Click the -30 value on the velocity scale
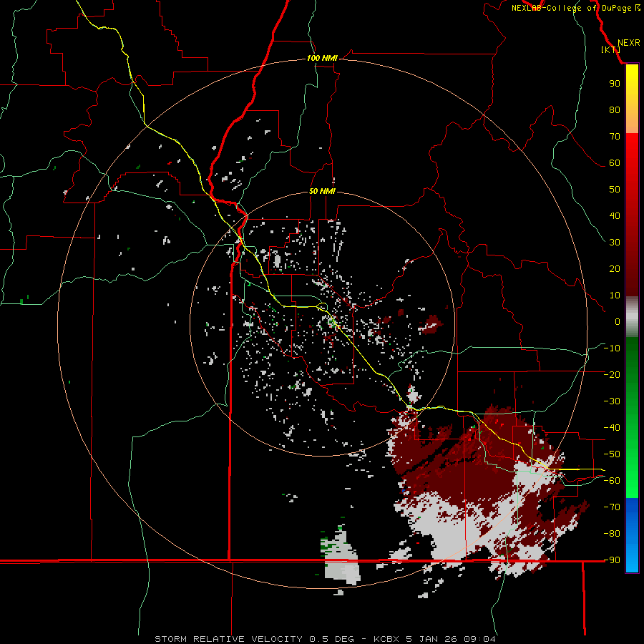Image resolution: width=644 pixels, height=644 pixels. point(612,401)
